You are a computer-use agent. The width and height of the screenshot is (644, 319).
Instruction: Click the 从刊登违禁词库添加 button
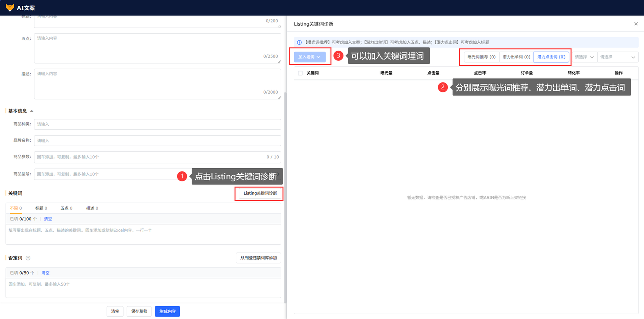[x=259, y=258]
